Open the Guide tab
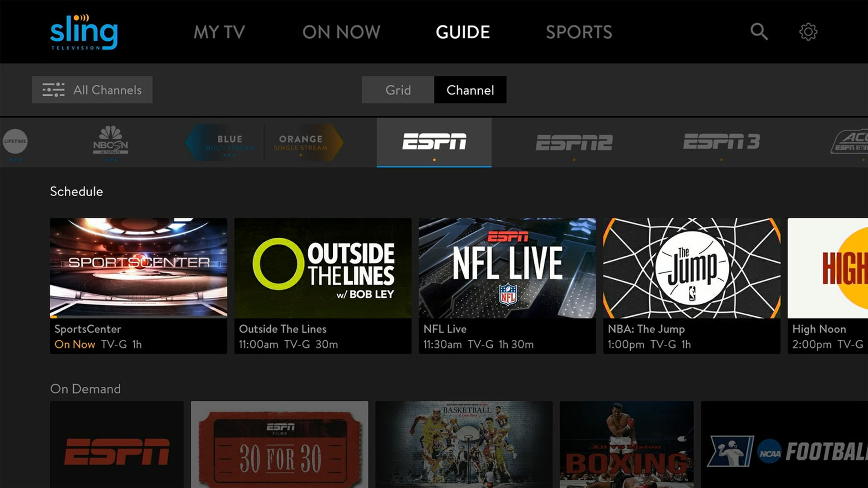The height and width of the screenshot is (488, 868). coord(463,32)
